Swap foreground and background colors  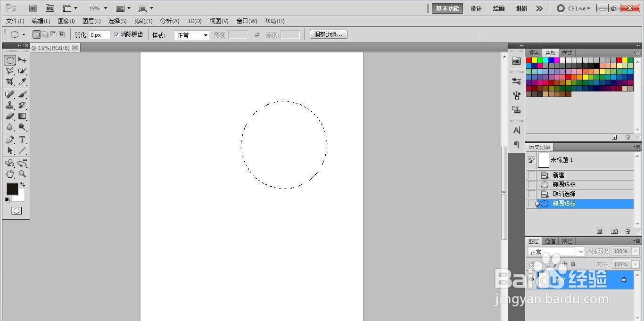(22, 184)
